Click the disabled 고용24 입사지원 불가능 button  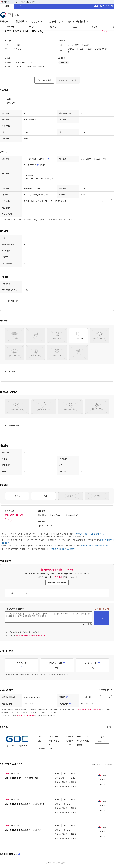(68, 80)
